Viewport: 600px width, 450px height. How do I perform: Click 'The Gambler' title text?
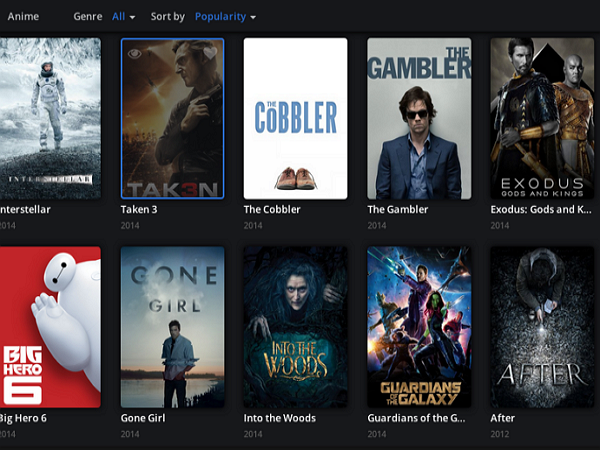[398, 209]
